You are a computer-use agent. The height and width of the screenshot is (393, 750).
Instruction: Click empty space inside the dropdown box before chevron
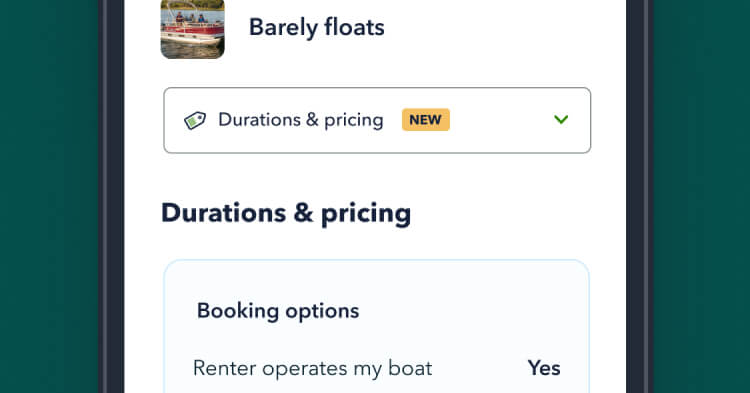[x=500, y=120]
